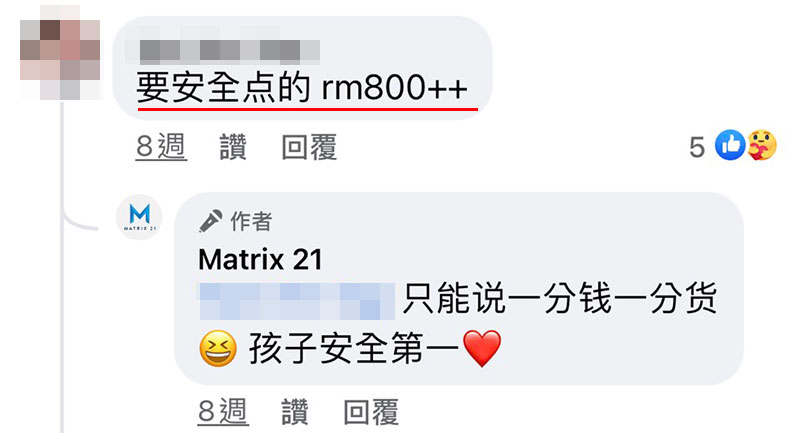This screenshot has height=433, width=800.
Task: Click the red heart emoji in the reply
Action: (x=482, y=349)
